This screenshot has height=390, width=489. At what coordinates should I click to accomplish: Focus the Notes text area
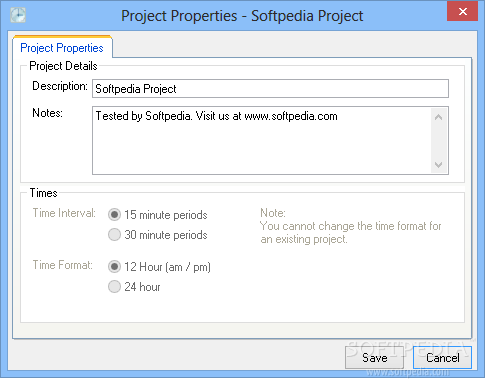tap(263, 140)
